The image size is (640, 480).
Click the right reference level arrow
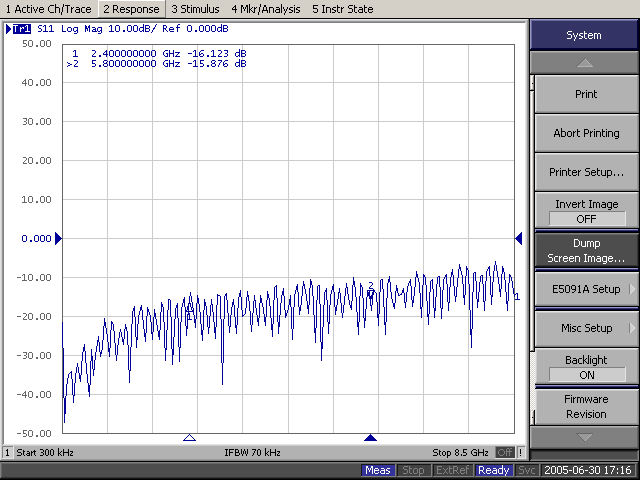[519, 238]
